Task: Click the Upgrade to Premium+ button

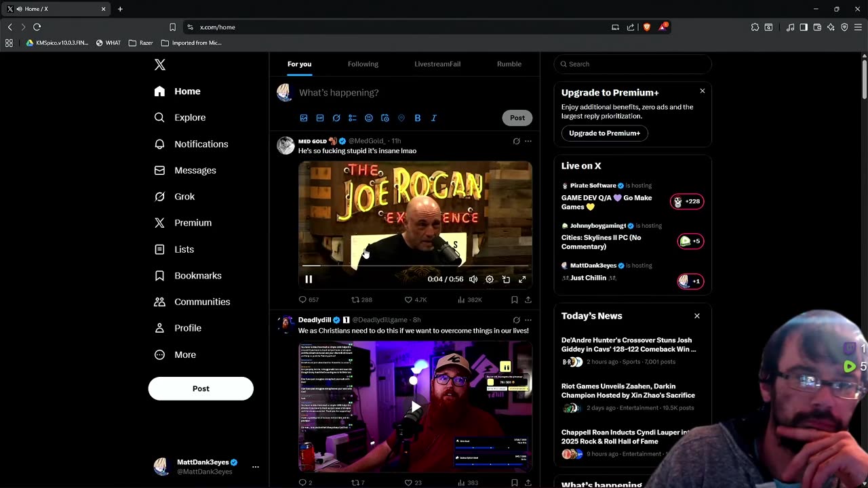Action: point(604,133)
